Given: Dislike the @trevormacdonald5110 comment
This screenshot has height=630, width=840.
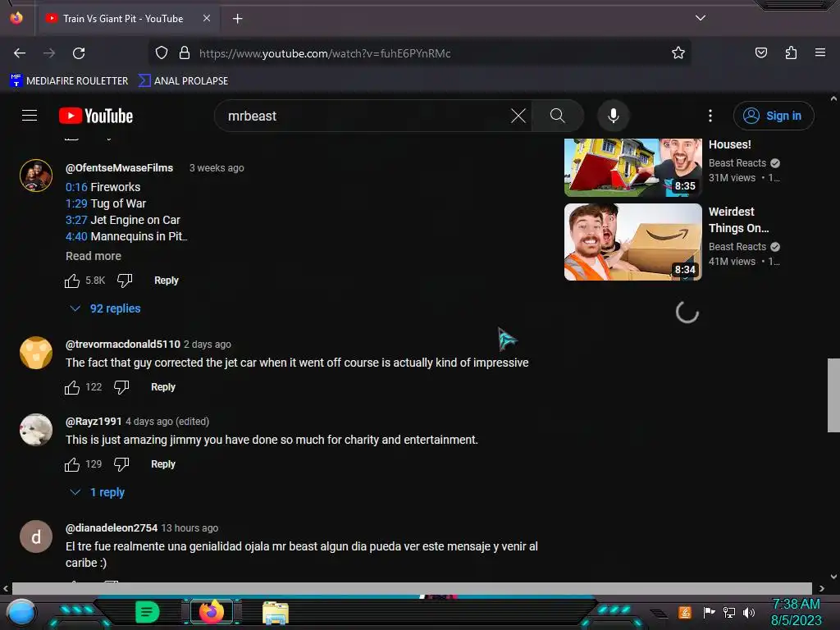Looking at the screenshot, I should click(x=121, y=387).
